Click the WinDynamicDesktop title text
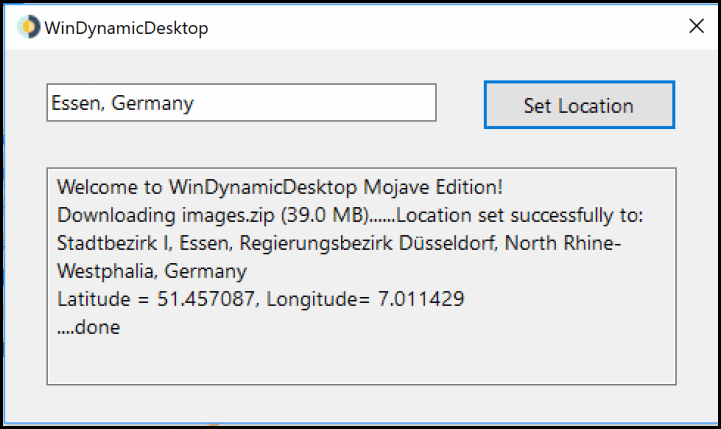Image resolution: width=721 pixels, height=429 pixels. [x=126, y=28]
